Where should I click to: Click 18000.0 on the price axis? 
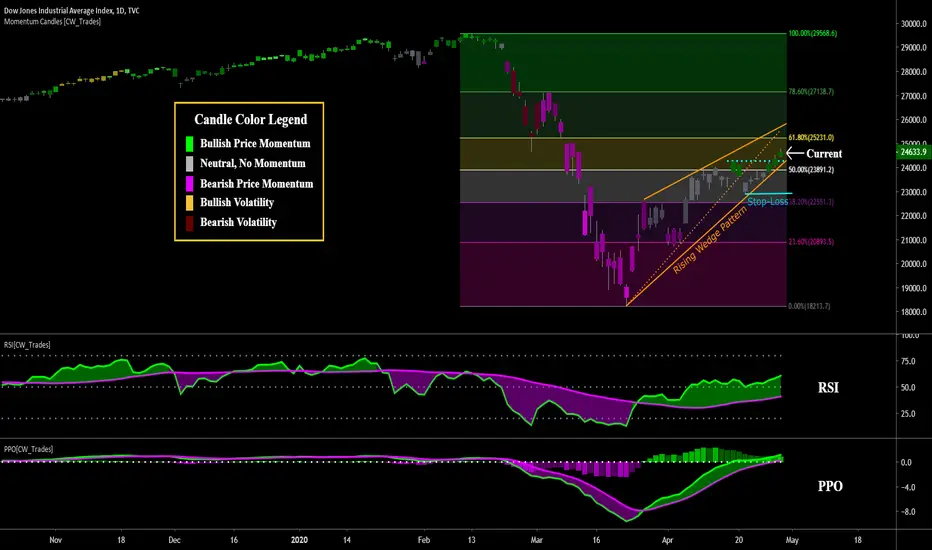[914, 312]
